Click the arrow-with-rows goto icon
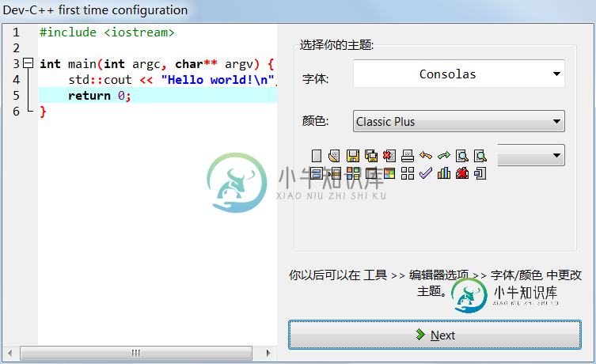 [335, 173]
